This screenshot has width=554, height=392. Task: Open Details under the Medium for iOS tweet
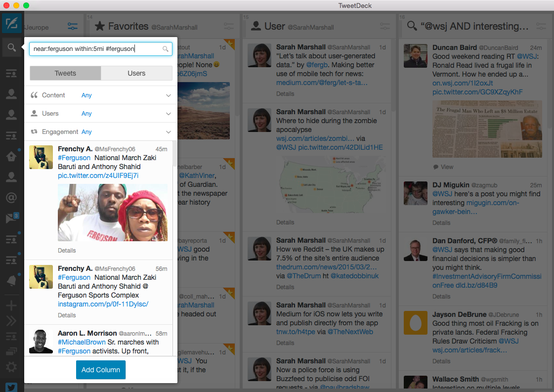285,343
